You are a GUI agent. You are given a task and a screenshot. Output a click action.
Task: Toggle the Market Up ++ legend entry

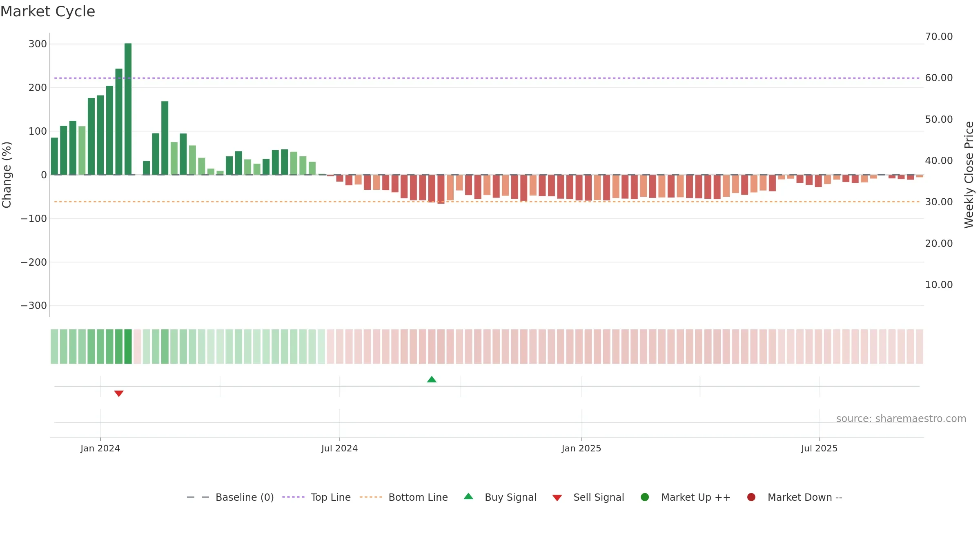click(686, 497)
